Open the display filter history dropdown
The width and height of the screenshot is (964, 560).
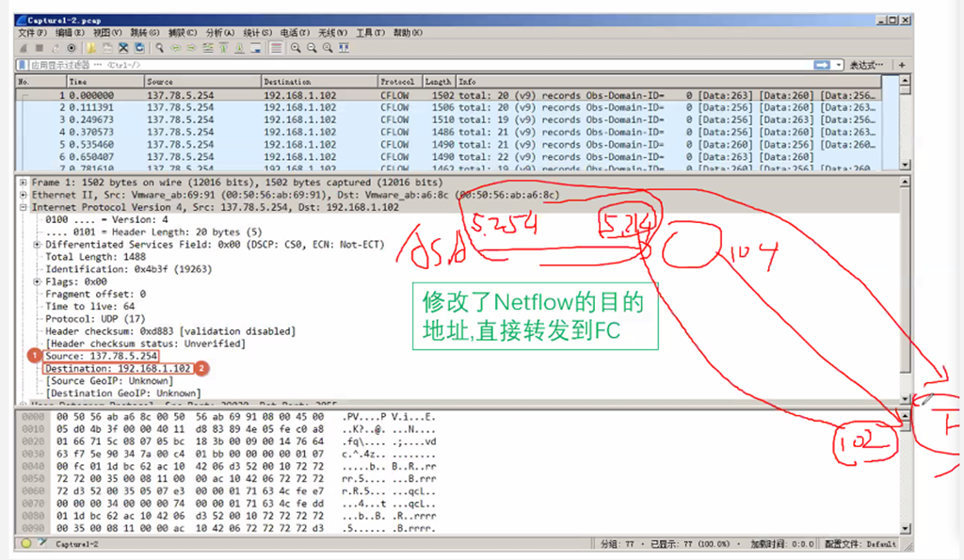coord(839,65)
